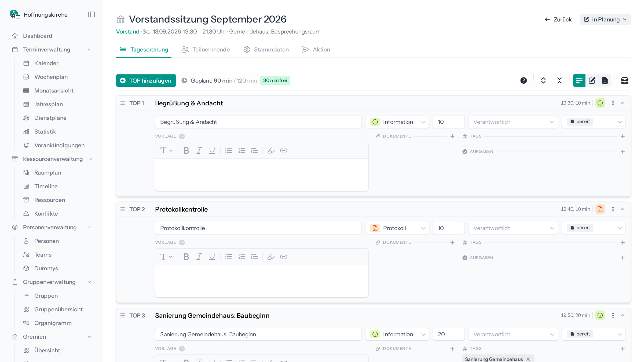Open the three-dot menu for TOP 3
644x362 pixels.
point(613,315)
